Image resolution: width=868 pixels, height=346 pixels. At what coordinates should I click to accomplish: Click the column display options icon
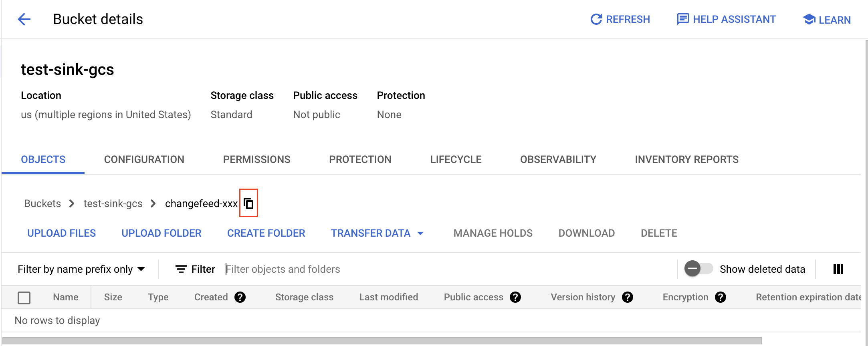tap(838, 269)
